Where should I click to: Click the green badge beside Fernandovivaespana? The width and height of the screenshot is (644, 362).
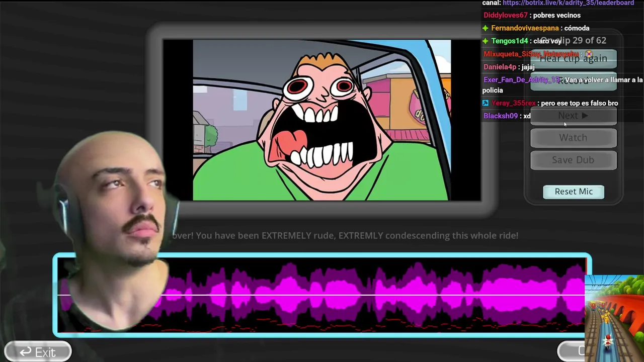point(486,28)
